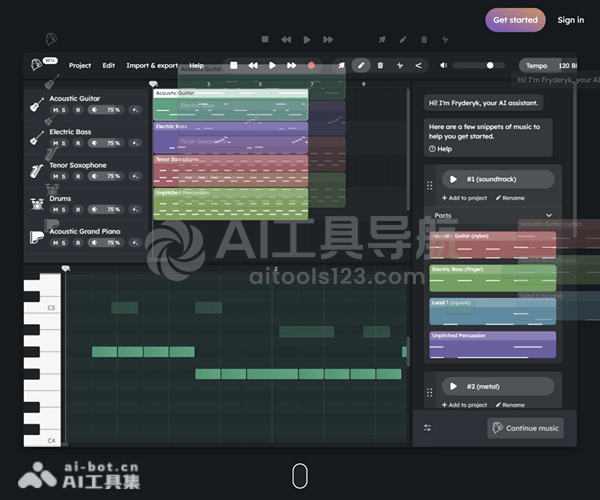
Task: Click the Acoustic Guitar instrument icon
Action: 37,104
